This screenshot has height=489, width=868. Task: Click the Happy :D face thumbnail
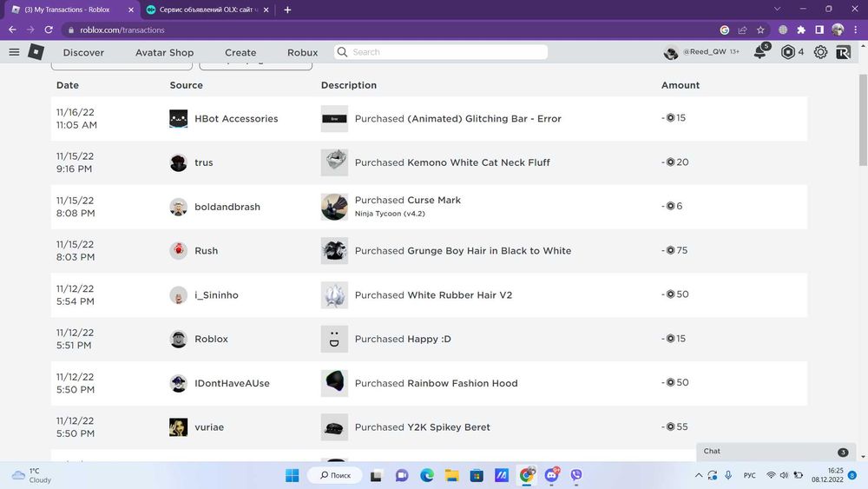coord(334,339)
